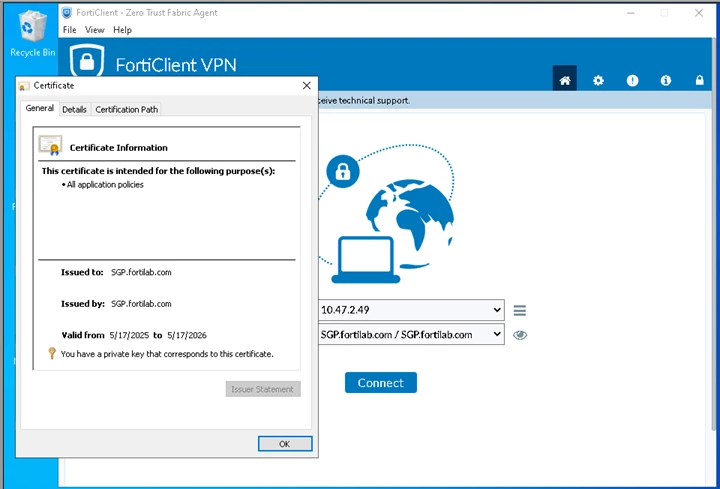Click the 'Certificate Information' heading
The height and width of the screenshot is (489, 720).
pyautogui.click(x=118, y=148)
